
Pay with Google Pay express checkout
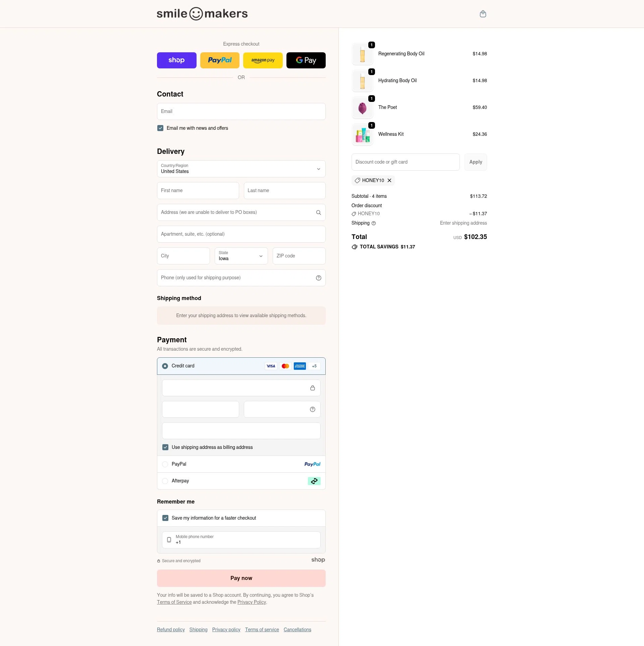306,60
